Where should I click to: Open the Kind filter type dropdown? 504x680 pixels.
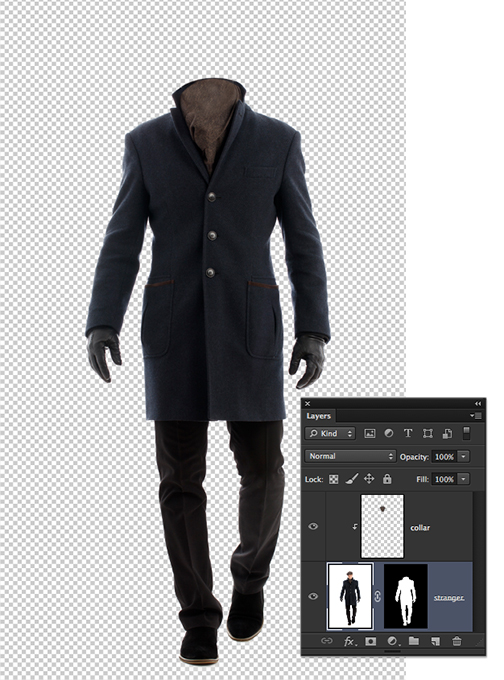tap(330, 433)
